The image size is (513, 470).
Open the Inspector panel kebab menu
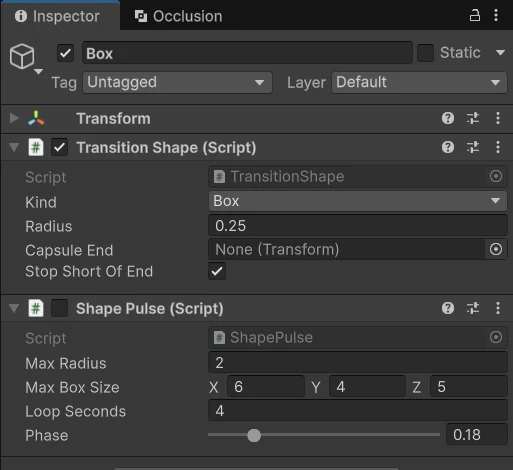(496, 15)
